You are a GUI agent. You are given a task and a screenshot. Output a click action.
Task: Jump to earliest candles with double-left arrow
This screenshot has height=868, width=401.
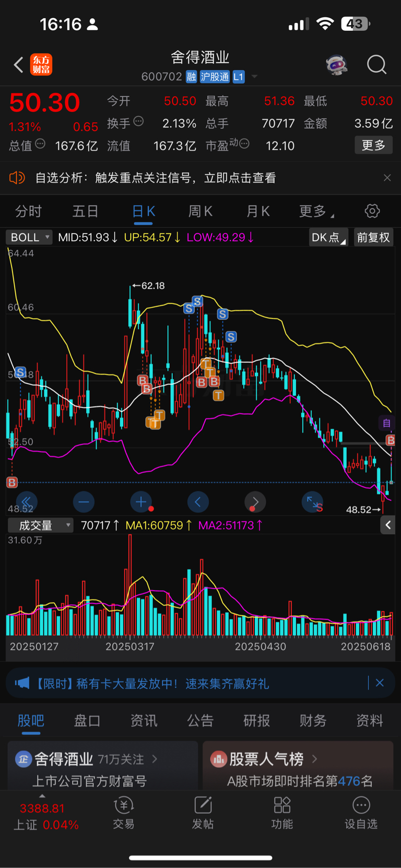tap(27, 502)
